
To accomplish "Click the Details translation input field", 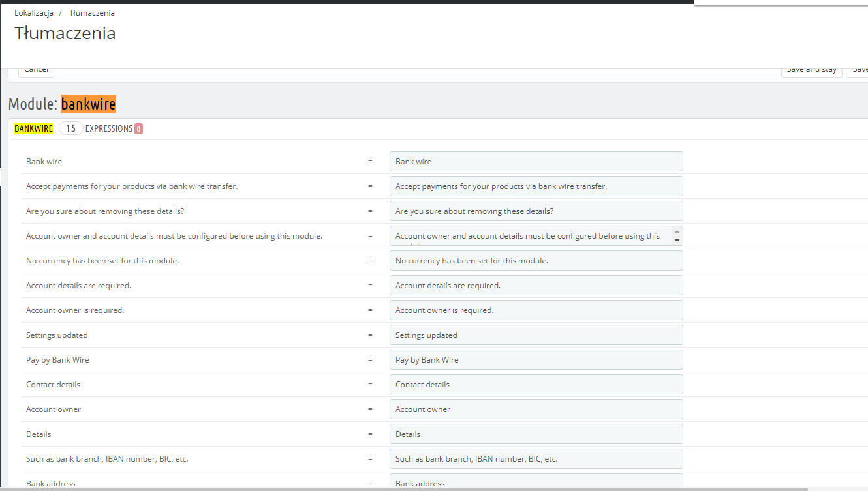I will pyautogui.click(x=536, y=434).
